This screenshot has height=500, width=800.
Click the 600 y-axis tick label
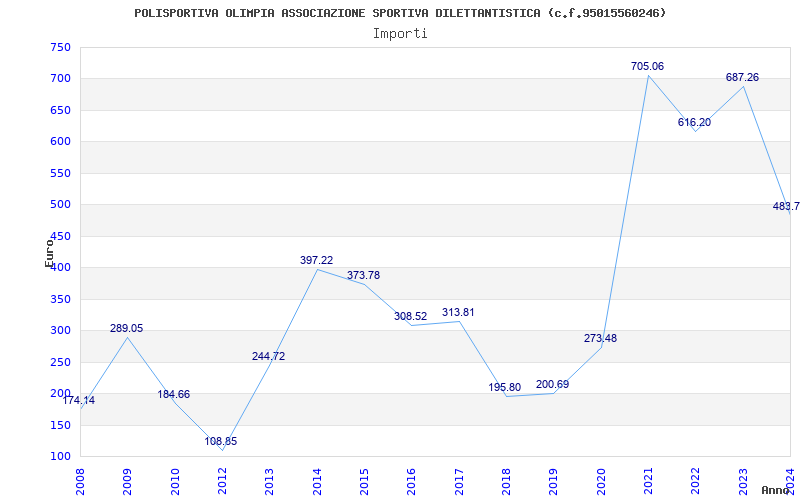click(60, 142)
